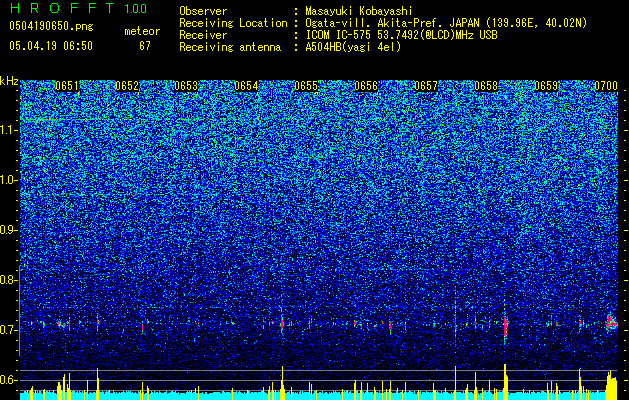Click the Observer label

[203, 11]
